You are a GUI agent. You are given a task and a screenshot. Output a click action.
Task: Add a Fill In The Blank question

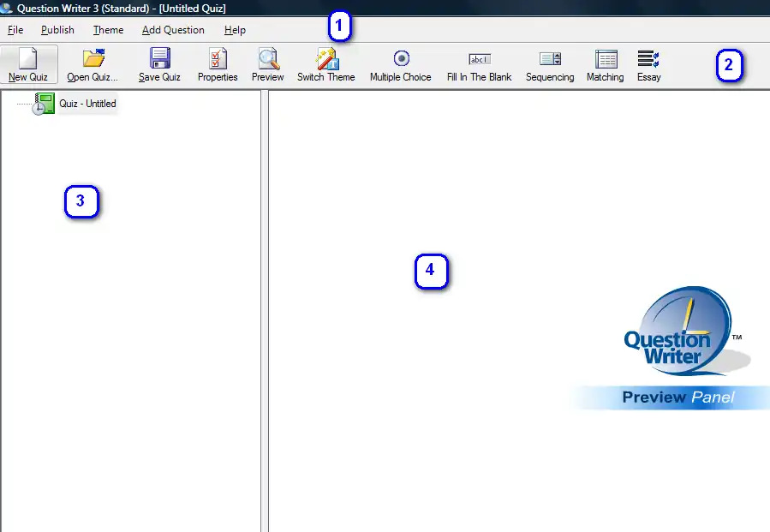(x=479, y=59)
